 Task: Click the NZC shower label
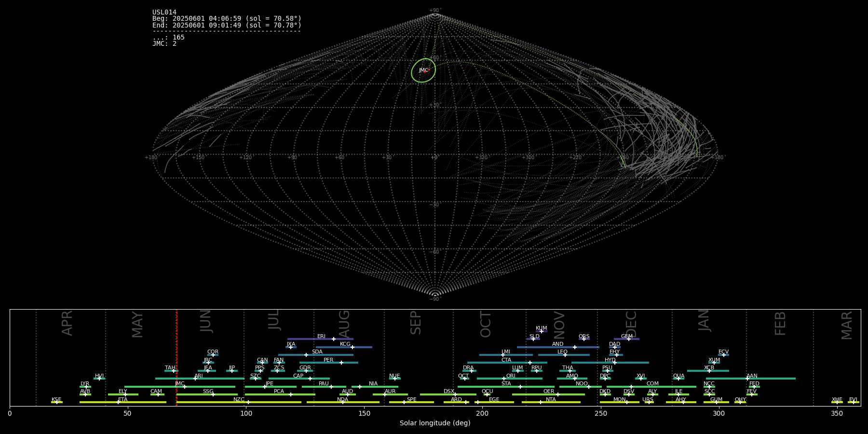tap(239, 400)
